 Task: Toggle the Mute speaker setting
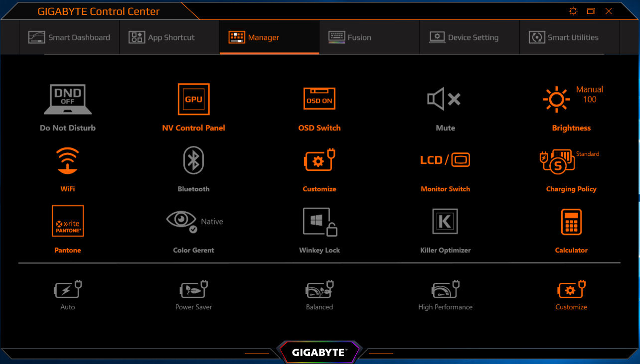click(x=444, y=99)
